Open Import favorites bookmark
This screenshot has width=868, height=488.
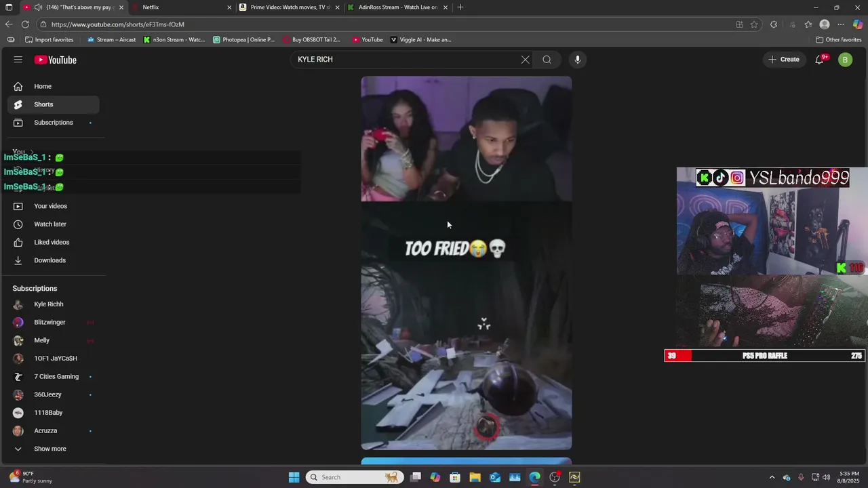pyautogui.click(x=49, y=39)
